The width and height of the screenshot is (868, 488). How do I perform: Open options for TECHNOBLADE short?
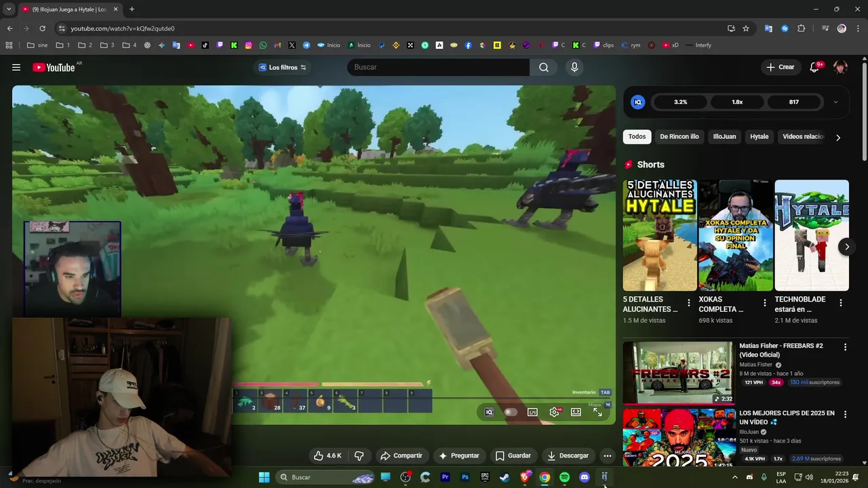(841, 303)
